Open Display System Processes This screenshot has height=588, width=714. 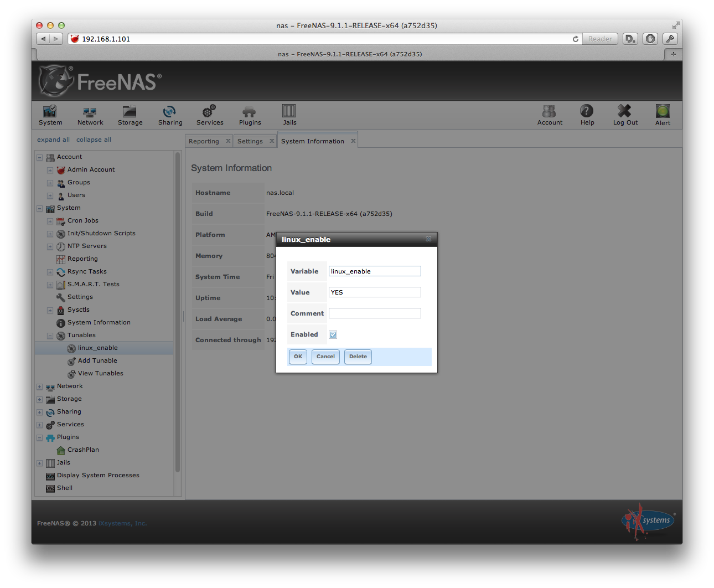click(98, 475)
